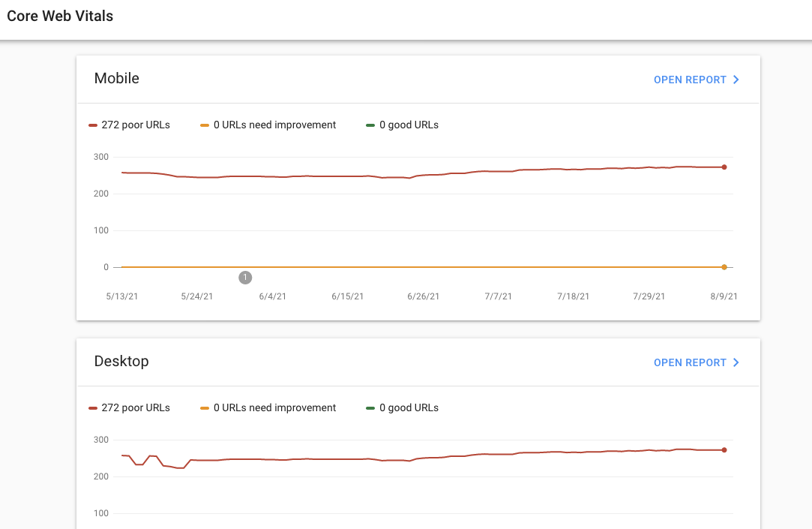Click the Desktop section header
Viewport: 812px width, 529px height.
[x=121, y=361]
